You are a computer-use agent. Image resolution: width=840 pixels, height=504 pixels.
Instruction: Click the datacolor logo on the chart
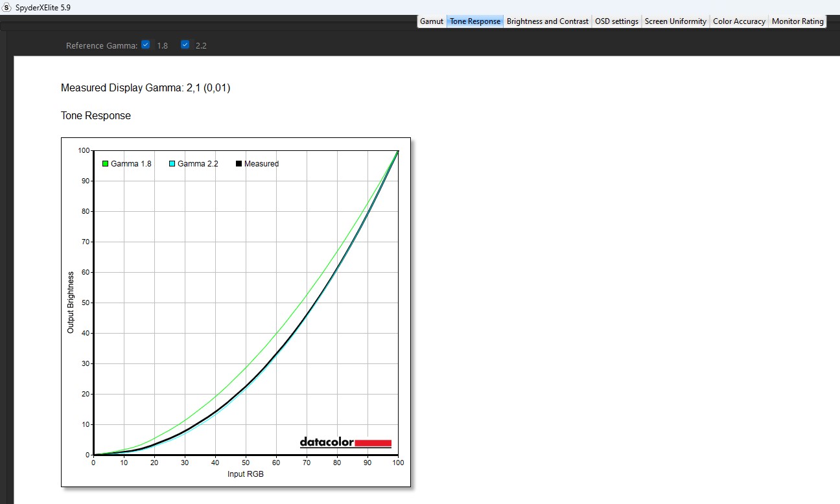pos(345,442)
